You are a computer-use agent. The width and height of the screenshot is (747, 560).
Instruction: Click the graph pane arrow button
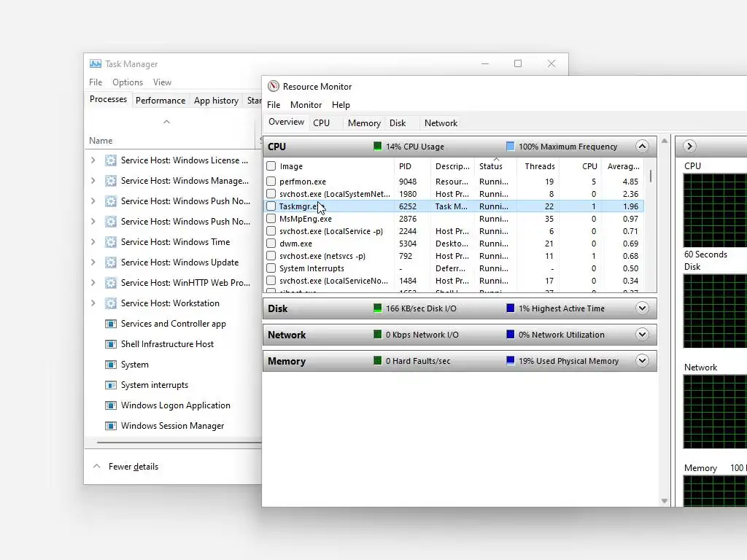coord(689,146)
